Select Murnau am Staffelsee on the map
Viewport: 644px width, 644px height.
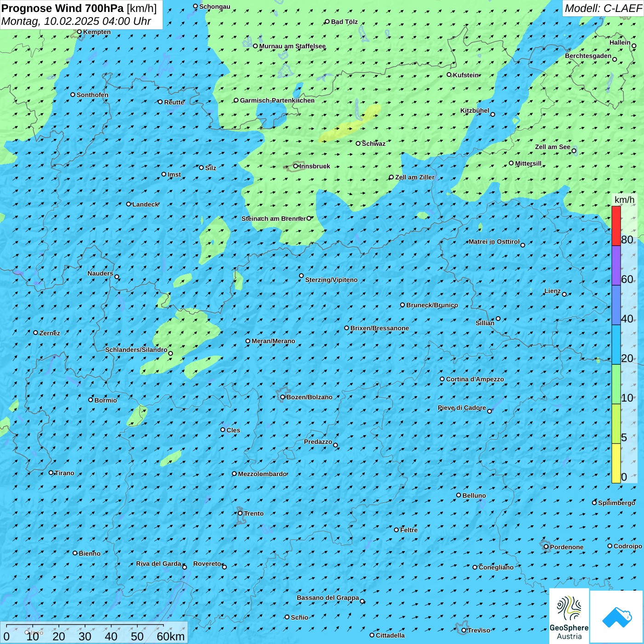pyautogui.click(x=293, y=46)
